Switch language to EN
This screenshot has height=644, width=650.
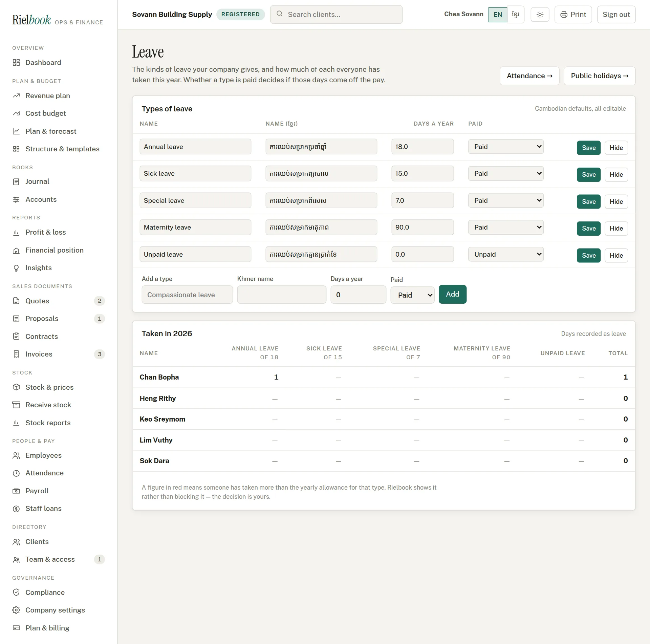point(498,15)
